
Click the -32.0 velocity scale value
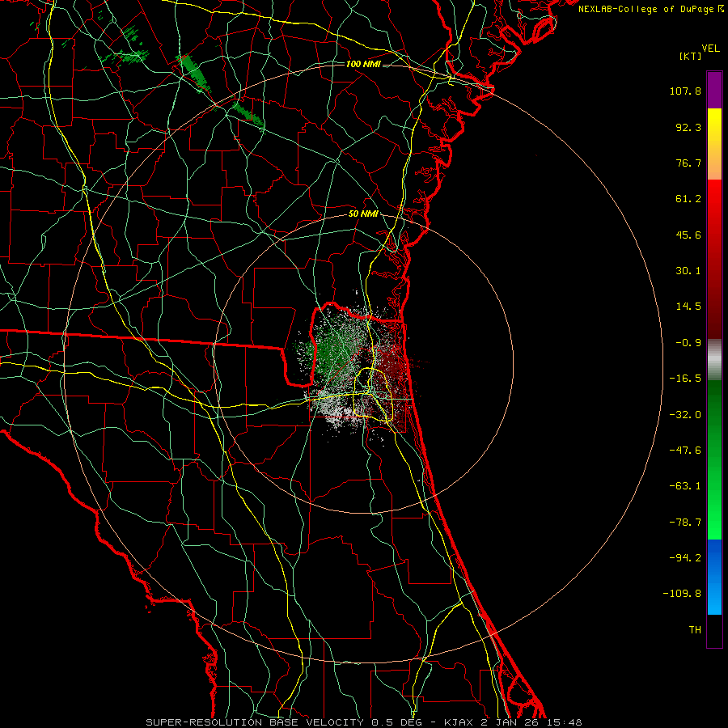pyautogui.click(x=685, y=415)
